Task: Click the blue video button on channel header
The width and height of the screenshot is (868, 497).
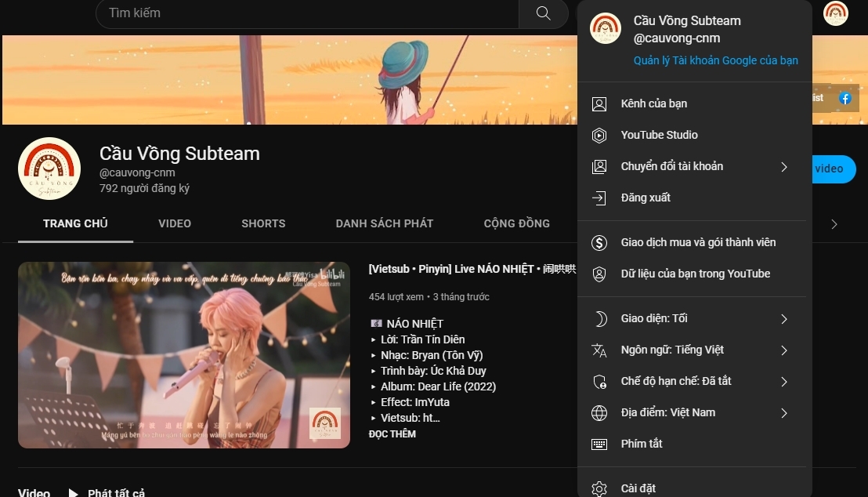Action: (834, 169)
